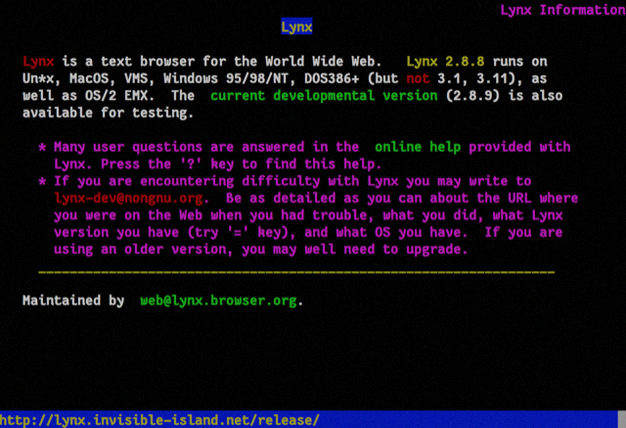The image size is (626, 428).
Task: Follow the red 'not' link
Action: (x=418, y=78)
